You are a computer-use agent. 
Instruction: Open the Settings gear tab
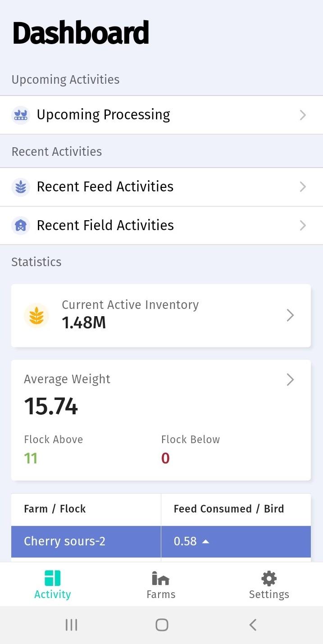click(269, 578)
